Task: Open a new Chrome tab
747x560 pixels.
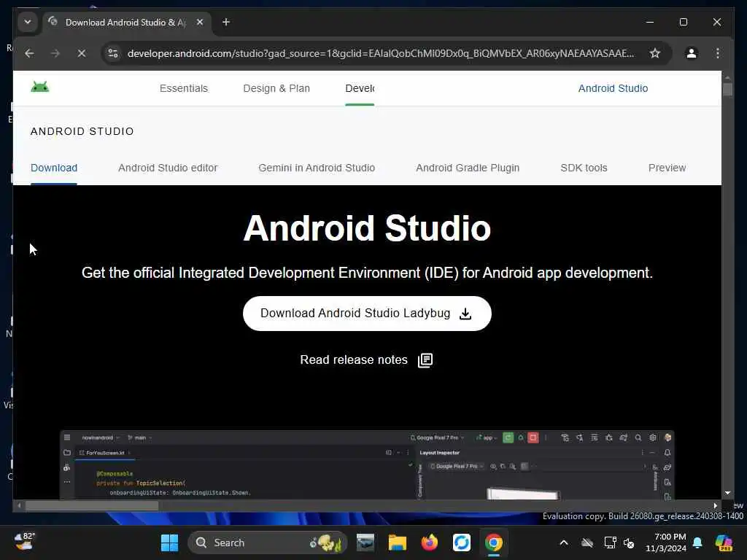Action: pyautogui.click(x=226, y=22)
